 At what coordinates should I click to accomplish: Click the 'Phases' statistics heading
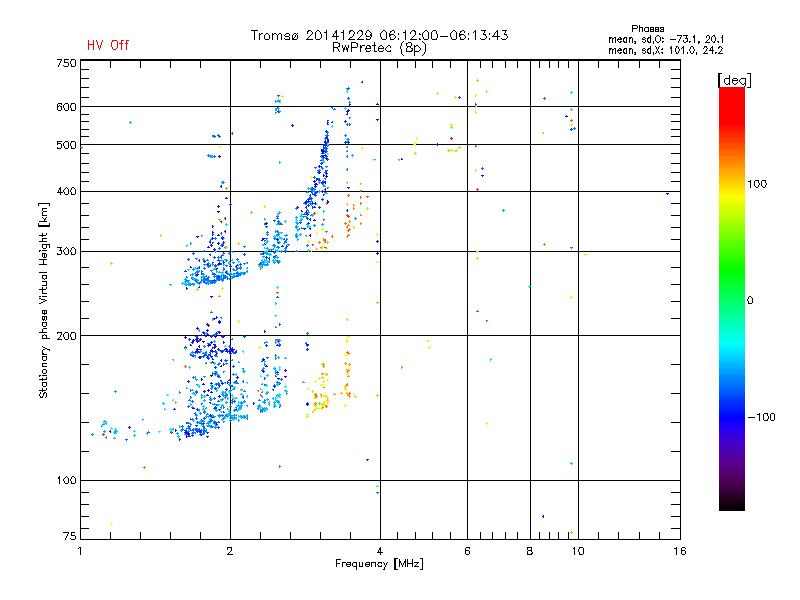pos(647,29)
